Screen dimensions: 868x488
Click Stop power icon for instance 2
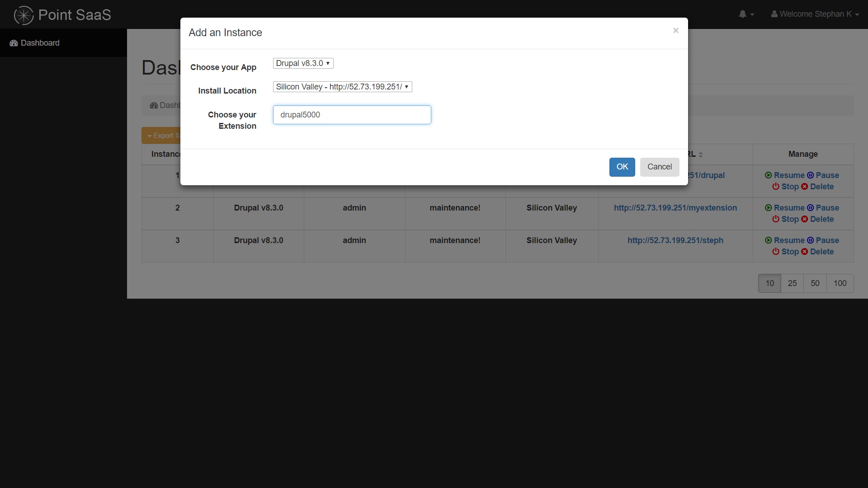pos(776,219)
